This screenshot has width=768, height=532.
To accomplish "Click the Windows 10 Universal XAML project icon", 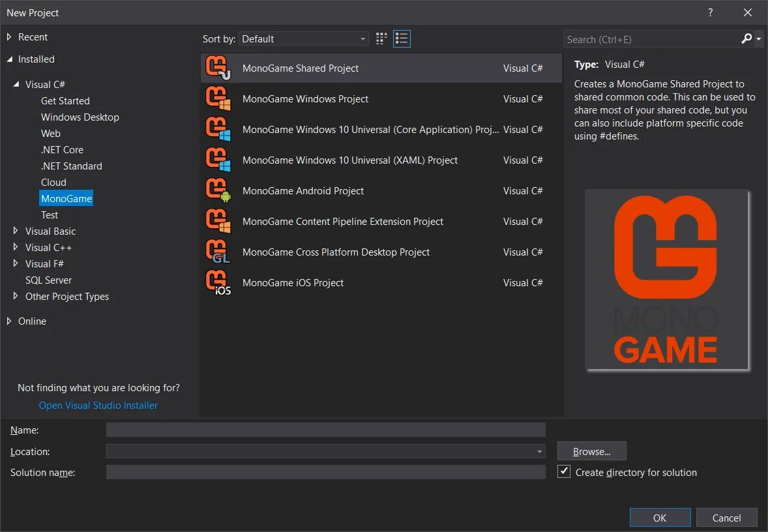I will pos(218,160).
